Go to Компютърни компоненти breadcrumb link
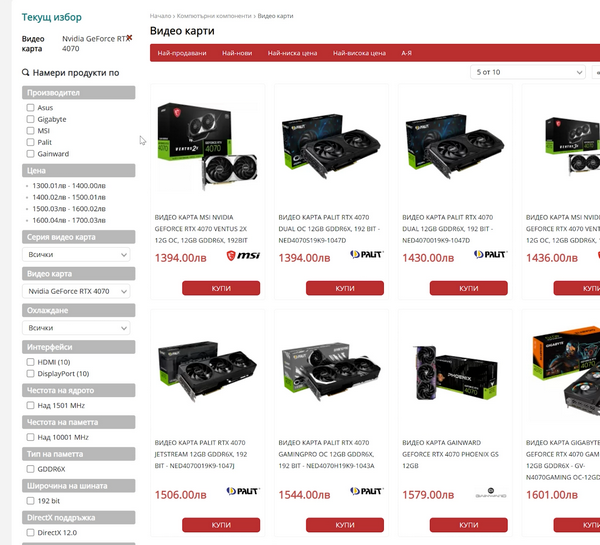Viewport: 600px width, 545px height. click(215, 17)
